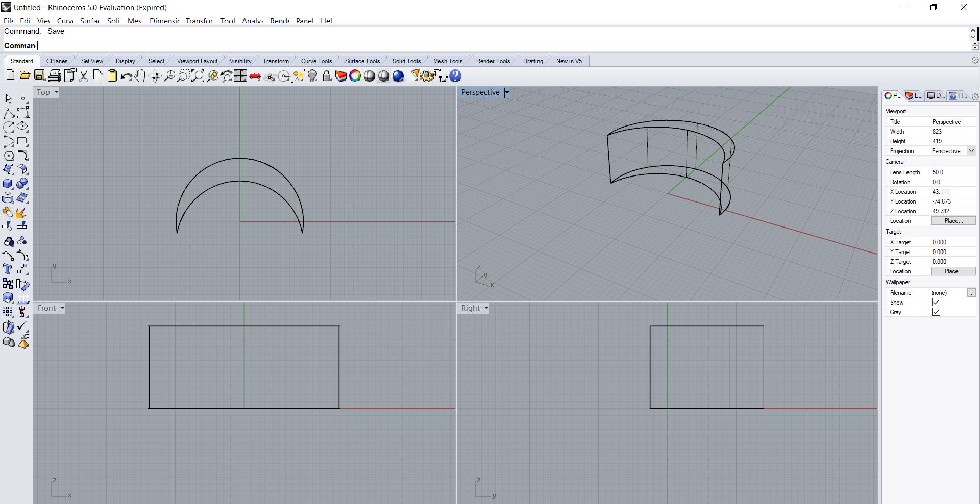Screen dimensions: 980x504
Task: Undo the last action
Action: click(126, 75)
